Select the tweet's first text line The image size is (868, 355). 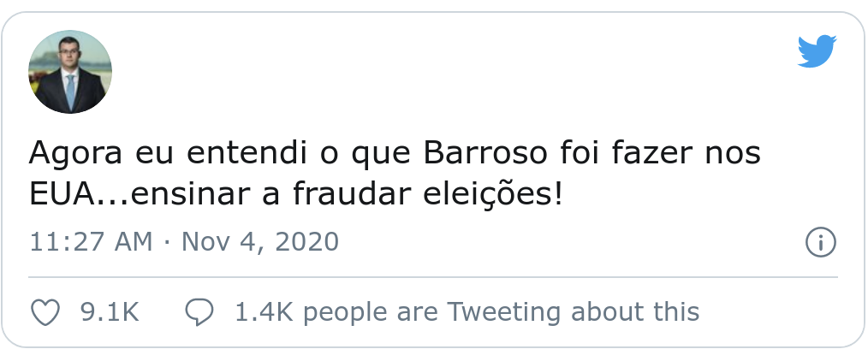tap(395, 153)
